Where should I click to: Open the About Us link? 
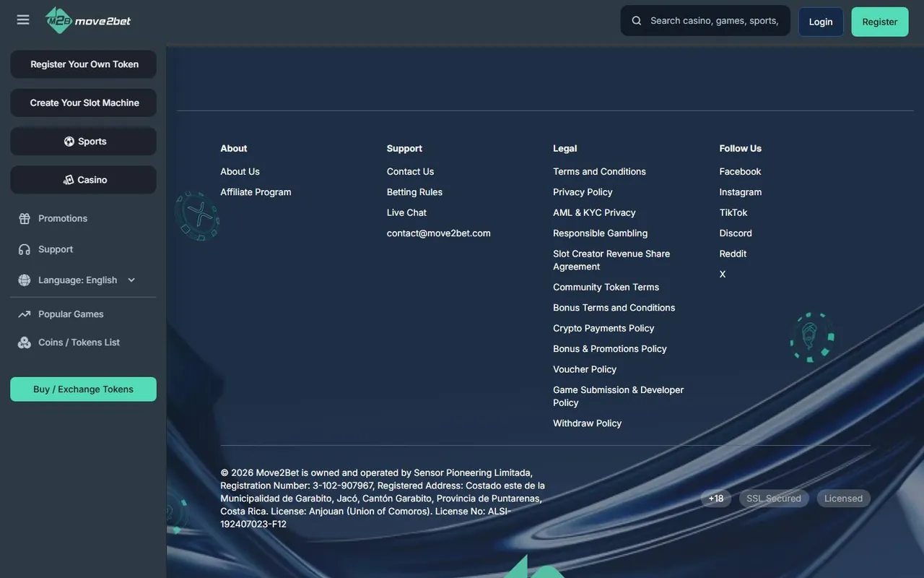coord(240,172)
